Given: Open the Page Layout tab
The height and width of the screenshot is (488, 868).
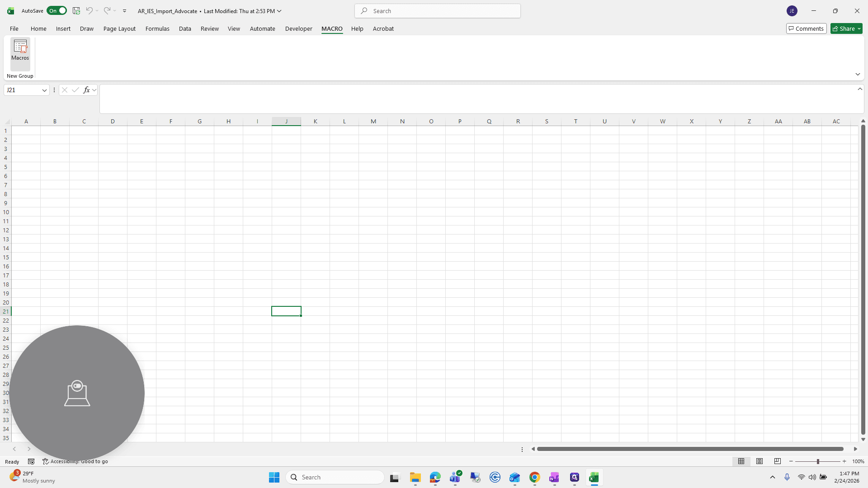Looking at the screenshot, I should [119, 28].
